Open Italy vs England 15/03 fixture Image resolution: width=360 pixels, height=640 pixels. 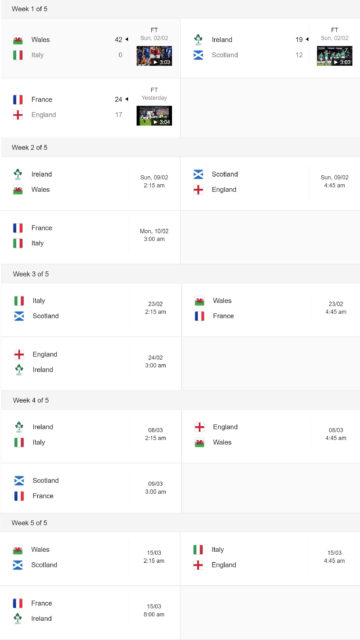(x=271, y=559)
